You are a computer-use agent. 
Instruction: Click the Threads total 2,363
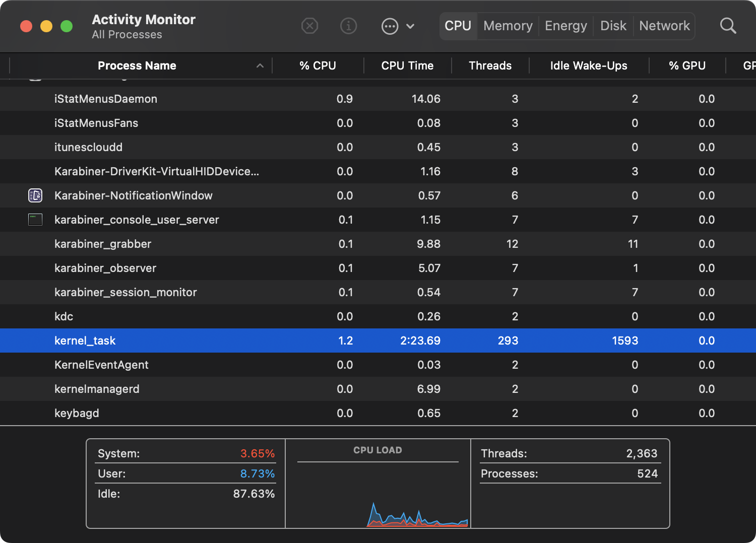coord(642,453)
